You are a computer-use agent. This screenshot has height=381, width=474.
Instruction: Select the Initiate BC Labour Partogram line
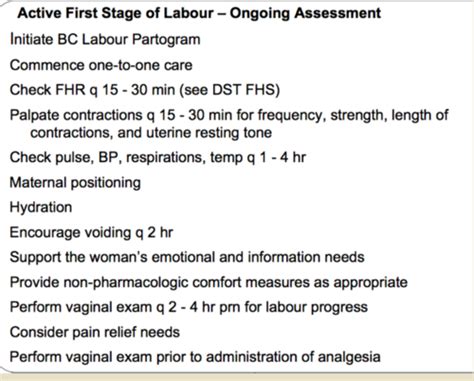105,39
